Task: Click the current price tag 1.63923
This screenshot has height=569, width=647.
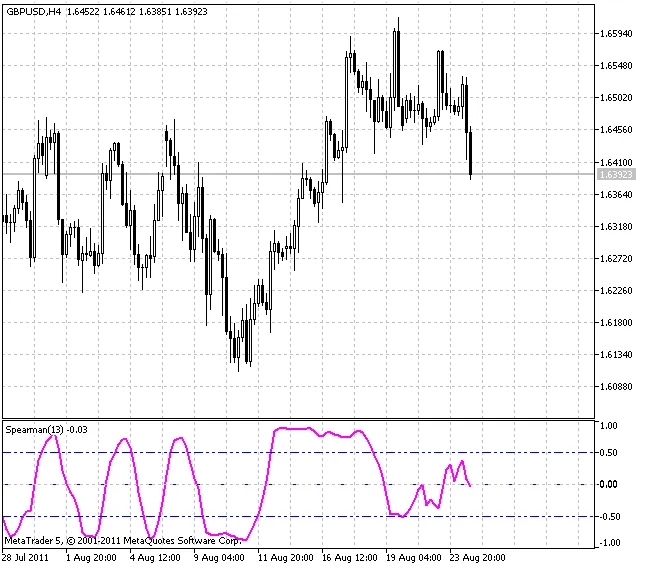Action: click(614, 174)
